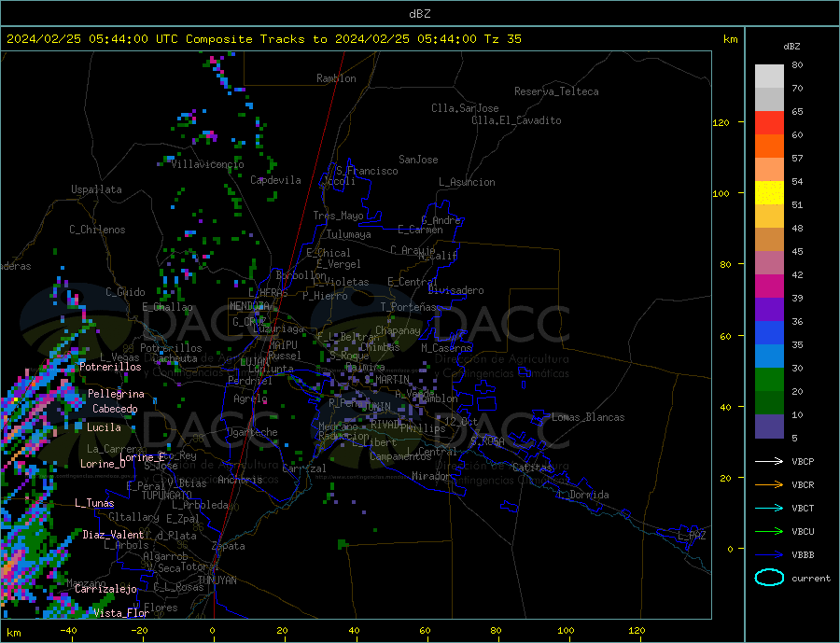Click the 'Reserva_Telteca' map label
The image size is (840, 643).
click(556, 91)
